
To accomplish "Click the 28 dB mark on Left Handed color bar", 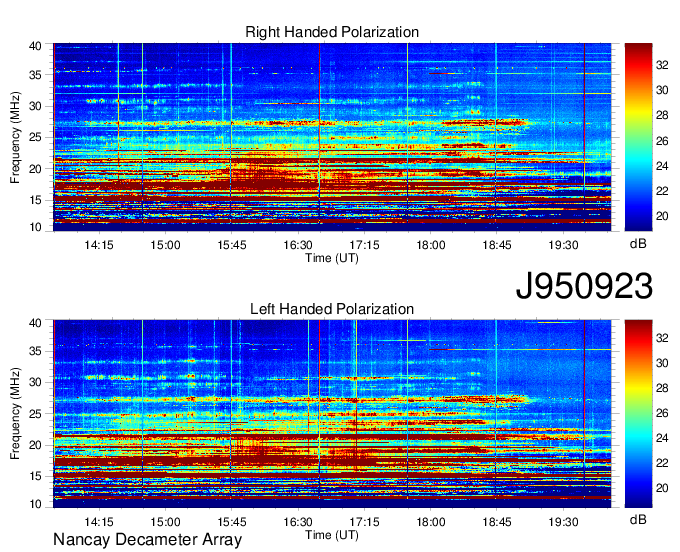I will pos(662,388).
